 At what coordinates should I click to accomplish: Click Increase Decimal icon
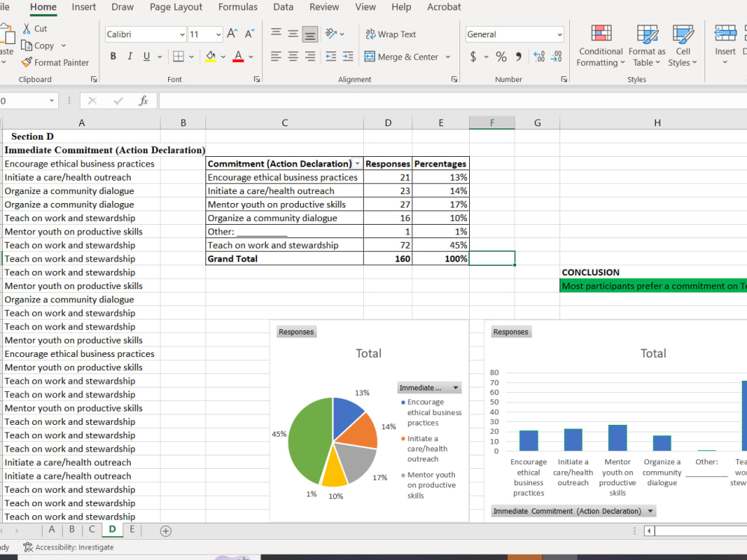pos(539,57)
